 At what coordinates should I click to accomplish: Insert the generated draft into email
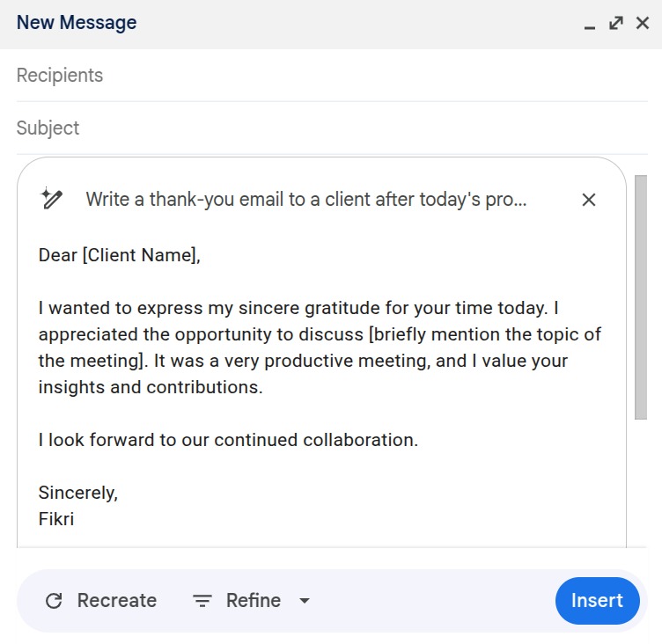coord(597,601)
